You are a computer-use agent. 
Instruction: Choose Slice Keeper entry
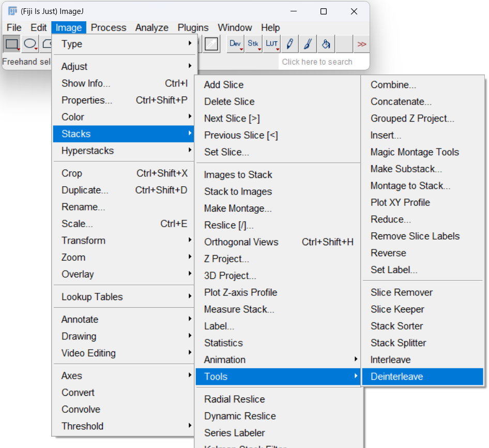click(x=422, y=309)
